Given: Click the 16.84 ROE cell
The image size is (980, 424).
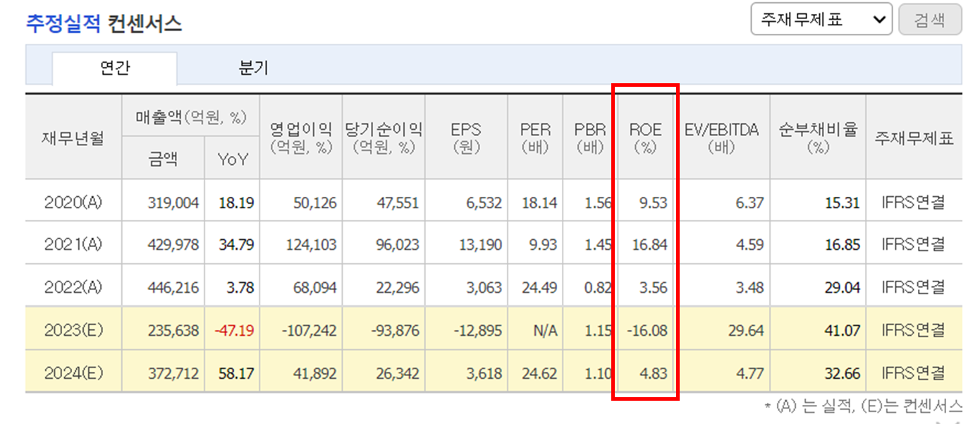Looking at the screenshot, I should [x=650, y=245].
